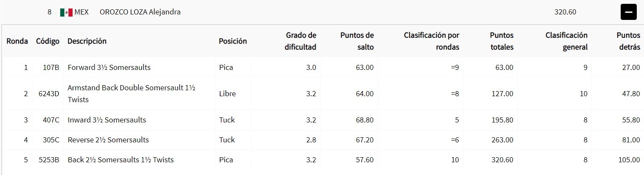Click the MEX country code
644x175 pixels.
tap(81, 12)
